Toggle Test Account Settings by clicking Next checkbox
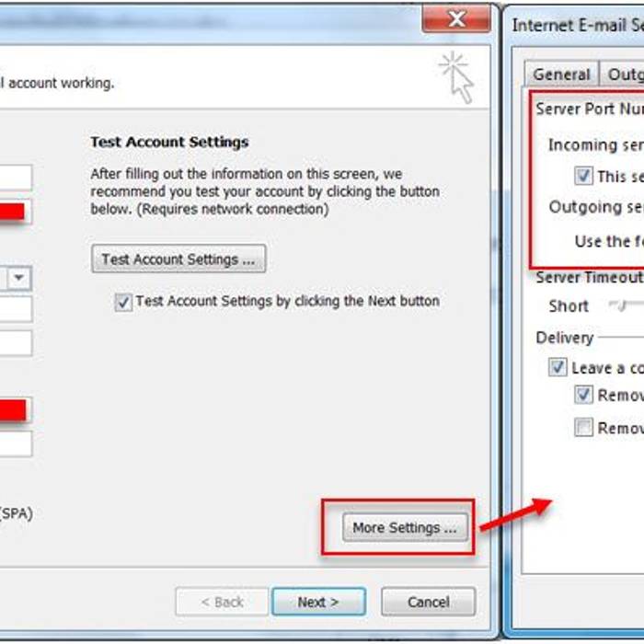644x644 pixels. tap(123, 302)
